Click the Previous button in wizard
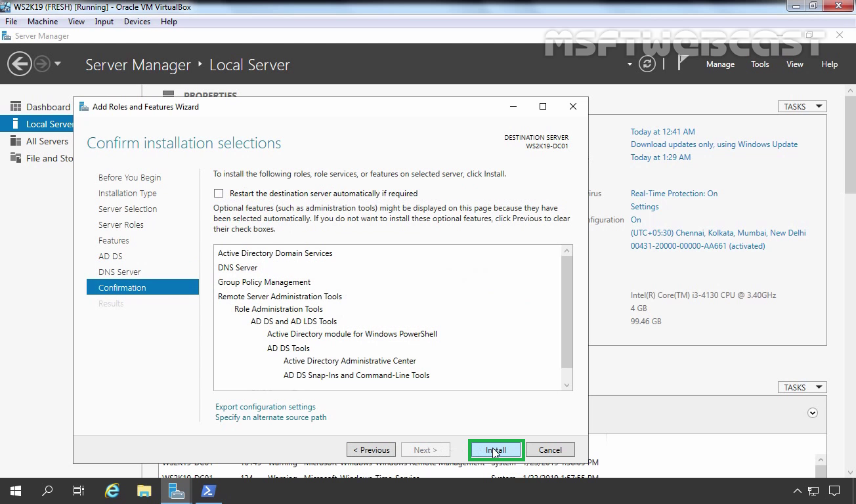This screenshot has height=504, width=856. click(x=371, y=450)
